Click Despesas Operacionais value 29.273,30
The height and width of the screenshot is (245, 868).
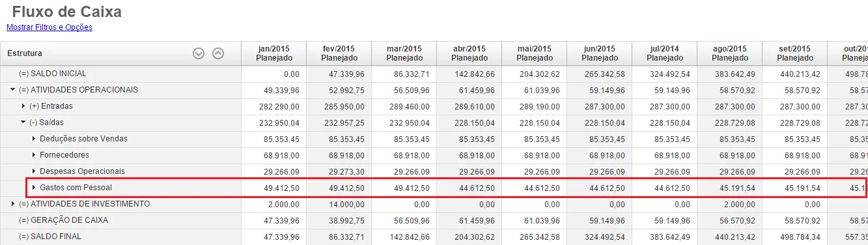coord(346,171)
